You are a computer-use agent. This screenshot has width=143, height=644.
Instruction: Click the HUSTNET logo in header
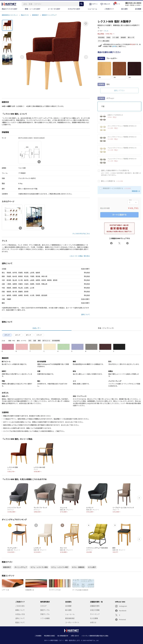coord(9,4)
